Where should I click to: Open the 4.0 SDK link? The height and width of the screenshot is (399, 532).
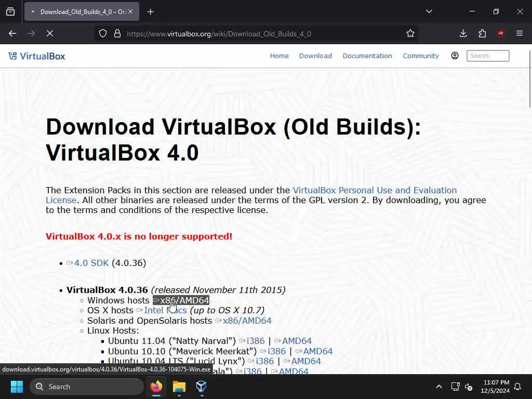(x=91, y=263)
